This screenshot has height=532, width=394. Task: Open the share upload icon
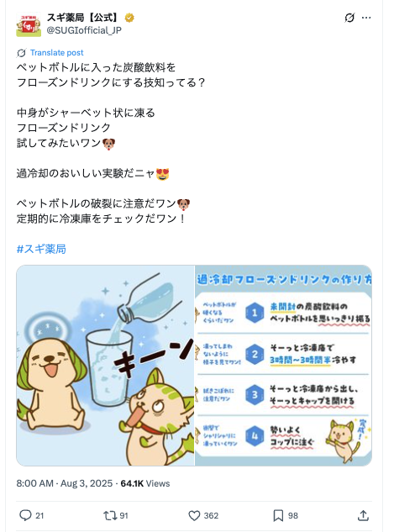[363, 515]
